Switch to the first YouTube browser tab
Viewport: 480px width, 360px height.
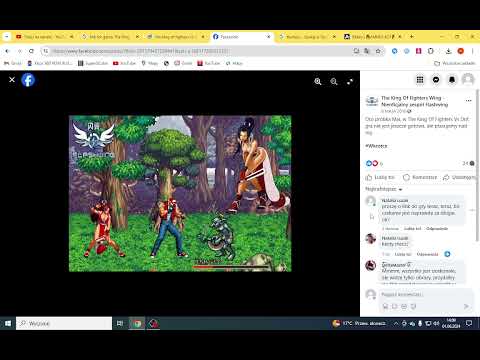click(45, 37)
